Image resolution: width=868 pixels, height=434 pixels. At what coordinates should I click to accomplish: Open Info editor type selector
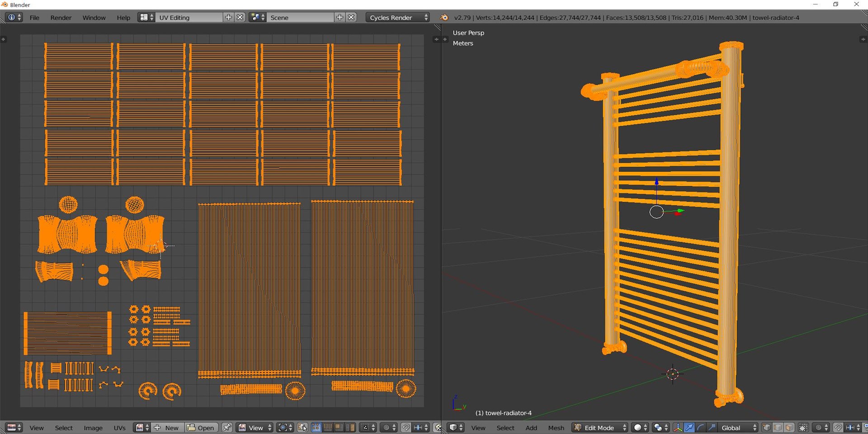[x=14, y=17]
